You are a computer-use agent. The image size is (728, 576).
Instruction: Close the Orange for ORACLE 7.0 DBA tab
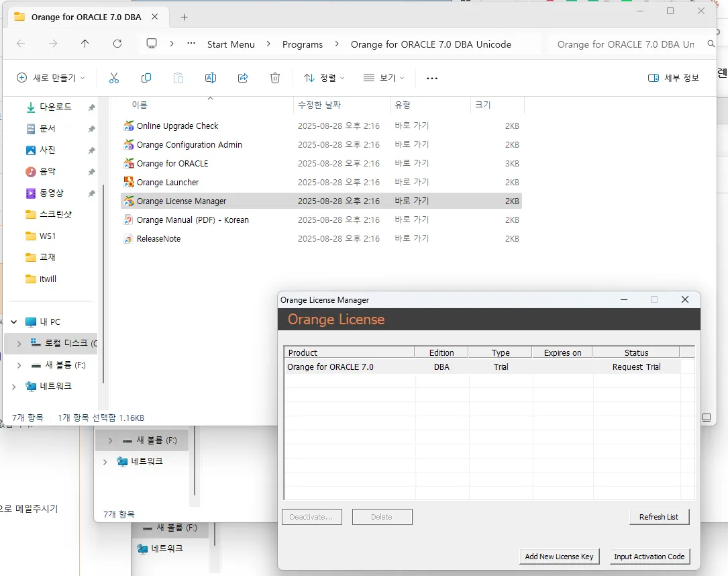coord(154,17)
